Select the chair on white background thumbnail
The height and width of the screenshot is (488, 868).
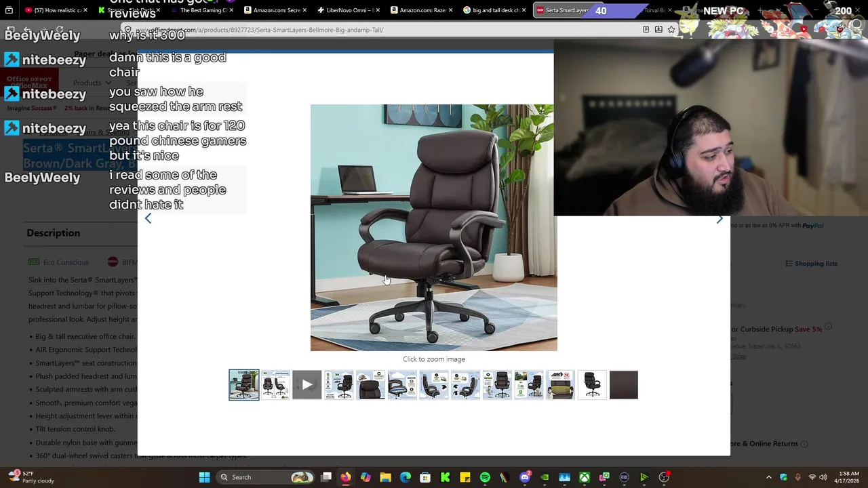coord(592,385)
